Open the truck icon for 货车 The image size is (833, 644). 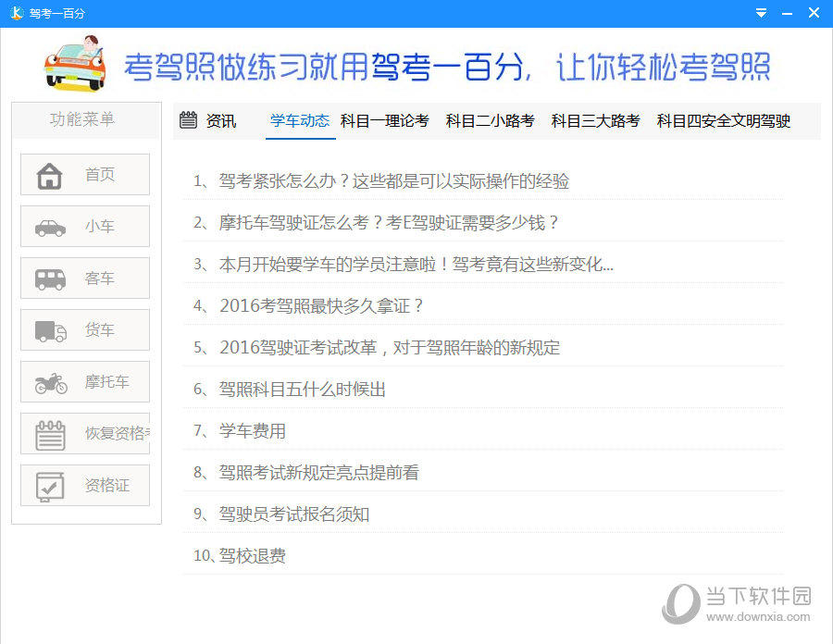point(51,330)
